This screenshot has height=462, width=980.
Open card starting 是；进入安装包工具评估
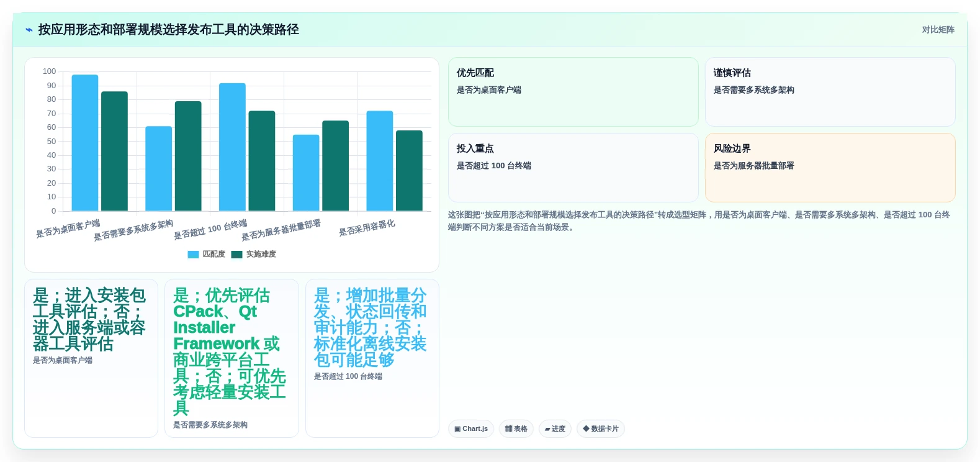91,358
